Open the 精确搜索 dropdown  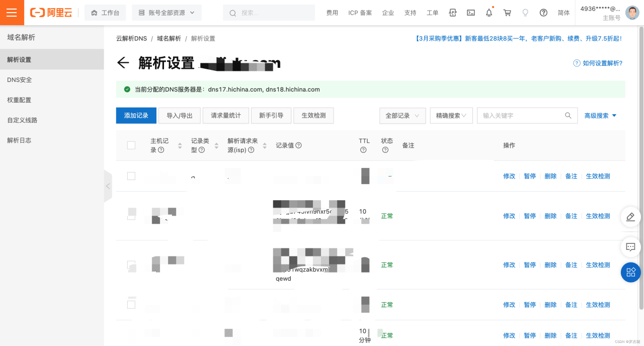(x=451, y=115)
